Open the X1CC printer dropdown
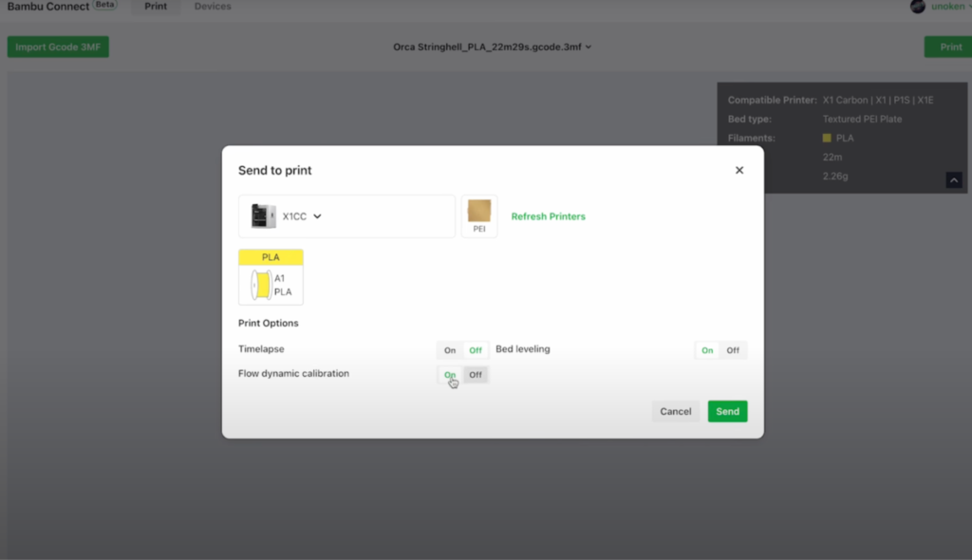Viewport: 972px width, 560px height. (x=317, y=216)
